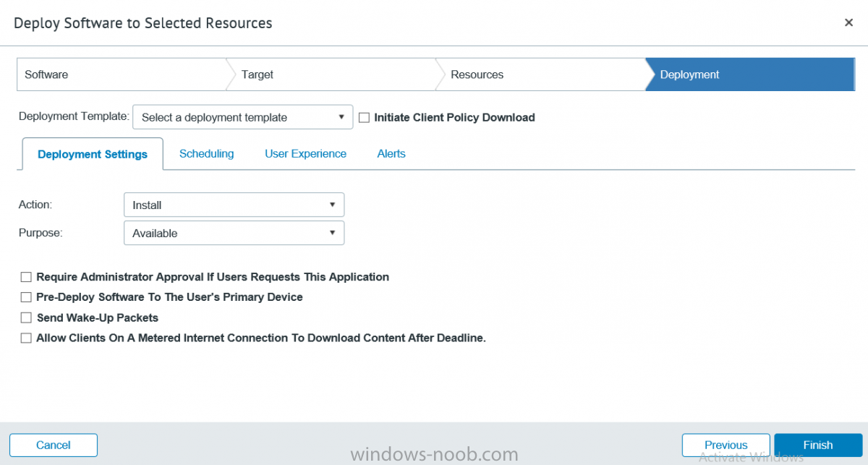Go to the Resources wizard step

pos(540,74)
